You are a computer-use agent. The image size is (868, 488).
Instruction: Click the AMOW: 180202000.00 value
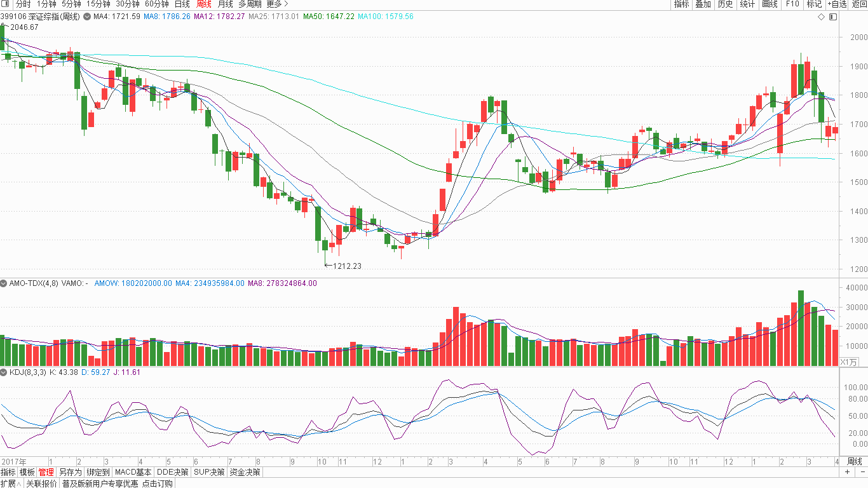[133, 283]
